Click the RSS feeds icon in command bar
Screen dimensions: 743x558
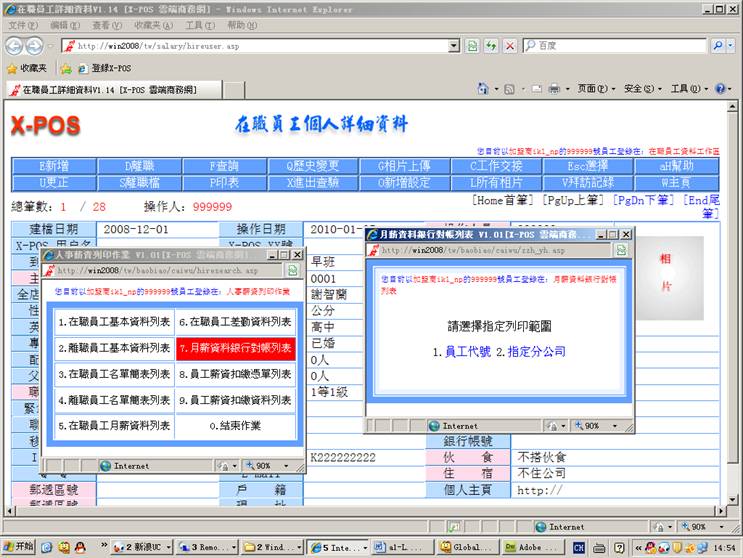[509, 89]
